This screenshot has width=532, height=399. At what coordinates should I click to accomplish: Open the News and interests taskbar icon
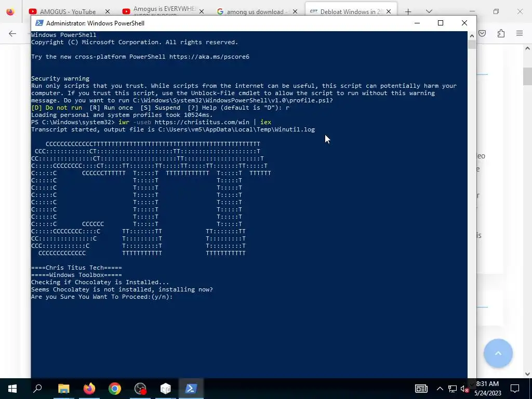click(x=421, y=389)
